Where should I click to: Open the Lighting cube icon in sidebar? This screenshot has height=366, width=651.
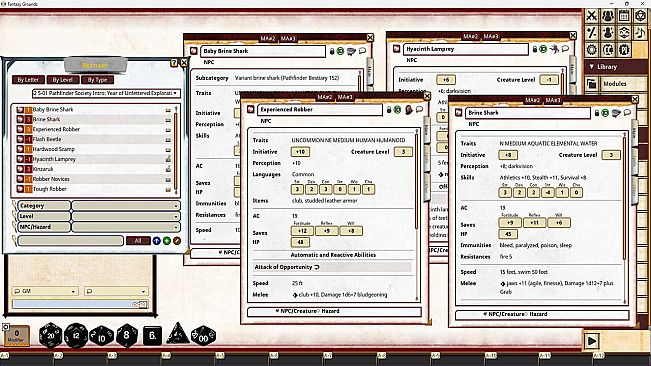click(x=624, y=32)
